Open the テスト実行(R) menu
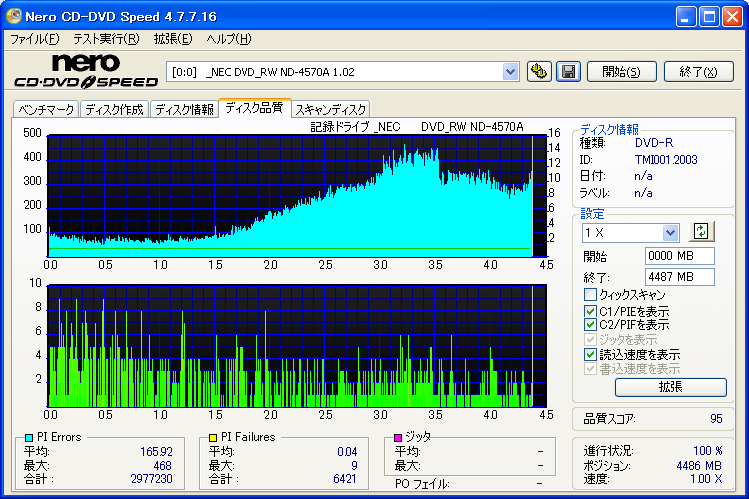Image resolution: width=749 pixels, height=499 pixels. 106,39
